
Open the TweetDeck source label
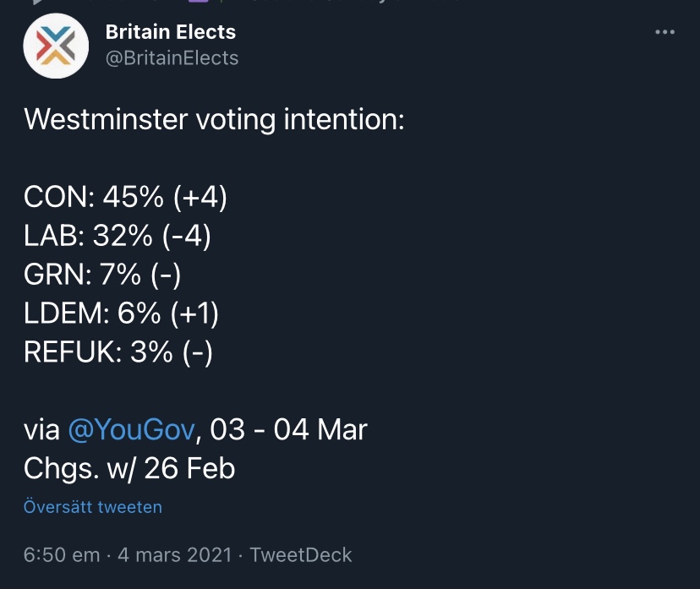click(301, 555)
